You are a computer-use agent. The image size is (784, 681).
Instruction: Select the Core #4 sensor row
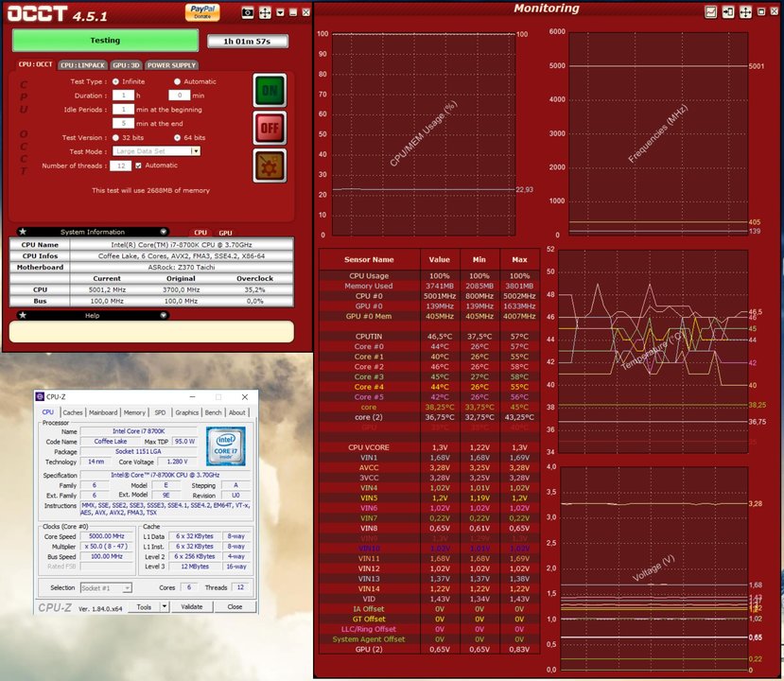pyautogui.click(x=429, y=387)
